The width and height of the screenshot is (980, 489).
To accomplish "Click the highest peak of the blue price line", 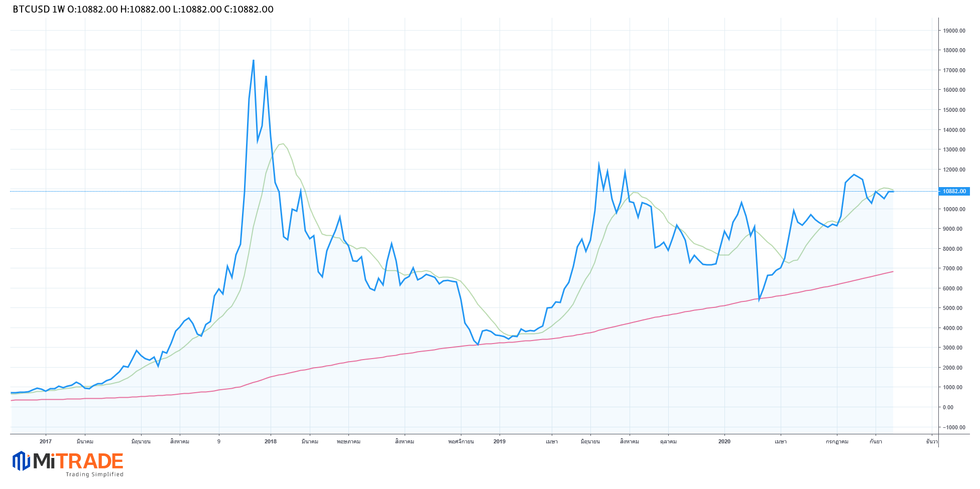I will [254, 60].
